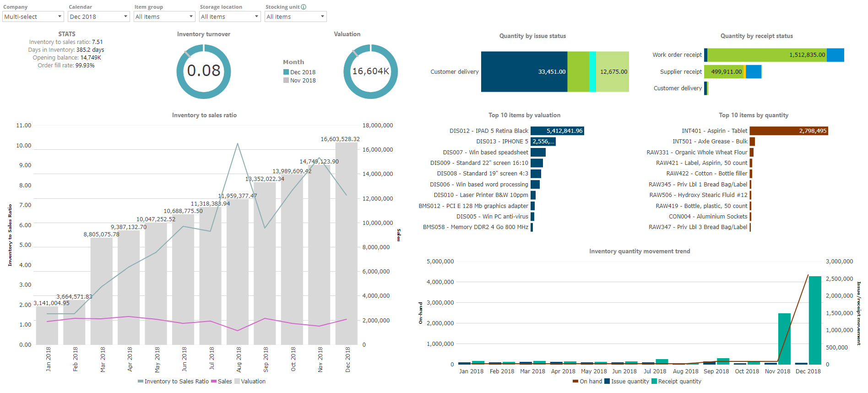Click the Stocking unit info icon

(304, 7)
